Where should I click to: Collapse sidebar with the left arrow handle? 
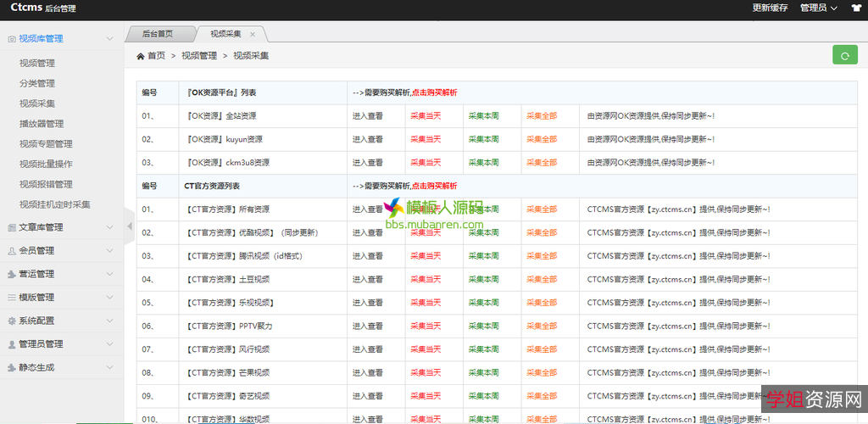pos(130,226)
